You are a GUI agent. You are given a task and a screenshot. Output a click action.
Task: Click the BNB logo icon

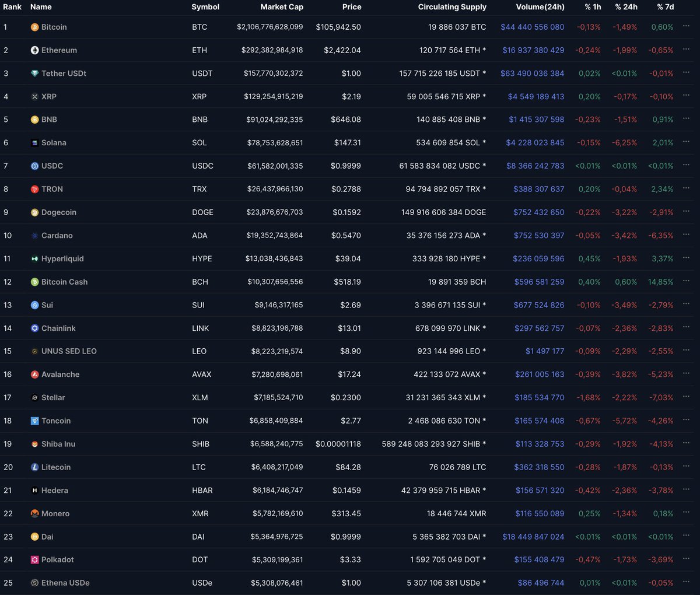[x=34, y=120]
